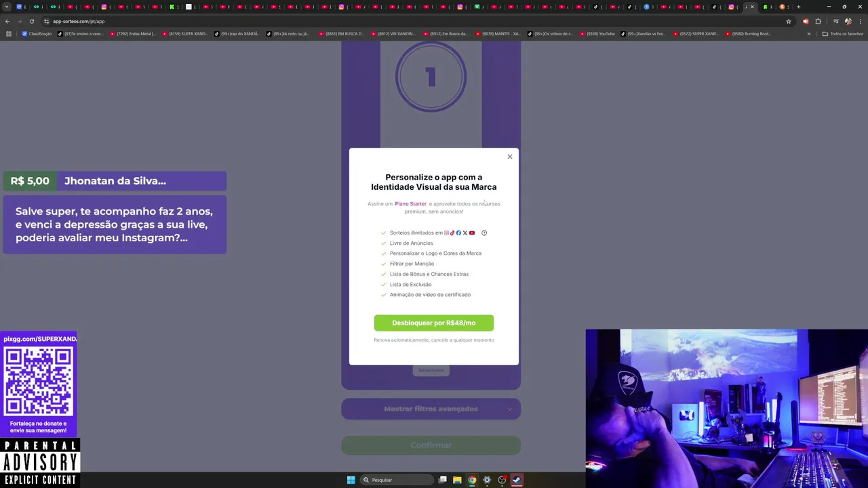Screen dimensions: 868x488
Task: Open the Windows Start menu
Action: coord(351,480)
